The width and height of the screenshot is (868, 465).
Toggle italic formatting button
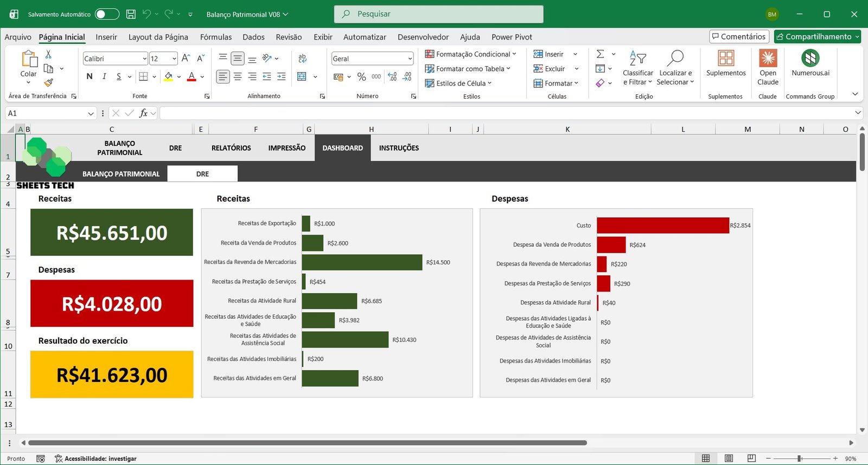[x=104, y=76]
